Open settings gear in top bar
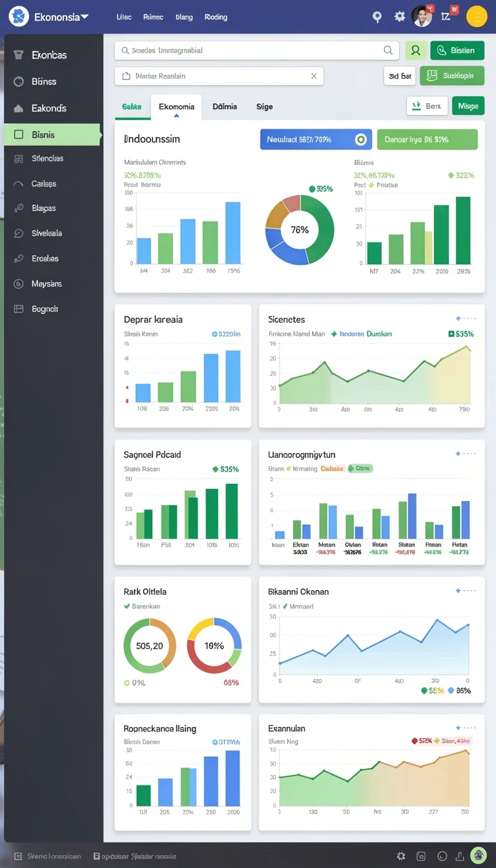 tap(400, 17)
